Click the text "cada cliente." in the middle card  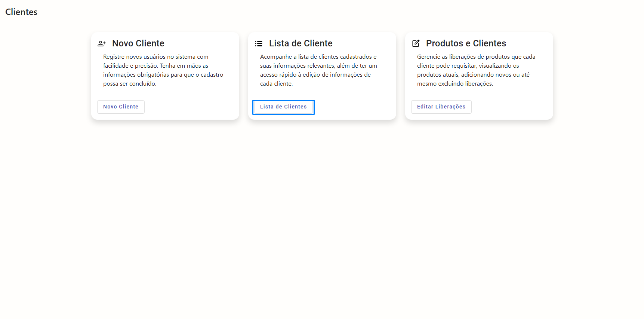coord(276,84)
